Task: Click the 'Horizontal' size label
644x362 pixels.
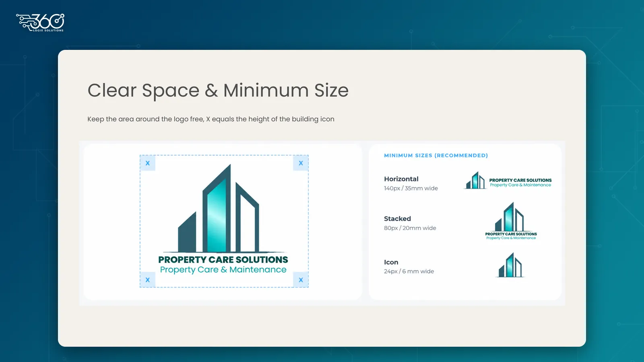Action: (x=401, y=179)
